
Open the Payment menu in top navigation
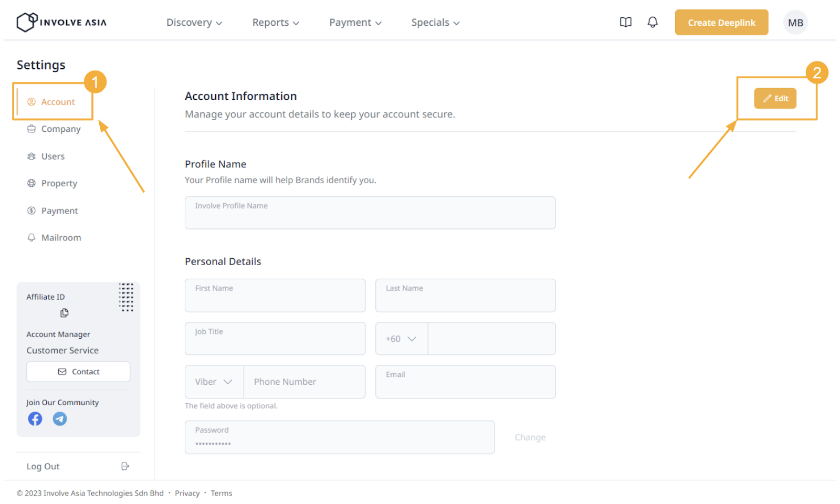coord(355,23)
